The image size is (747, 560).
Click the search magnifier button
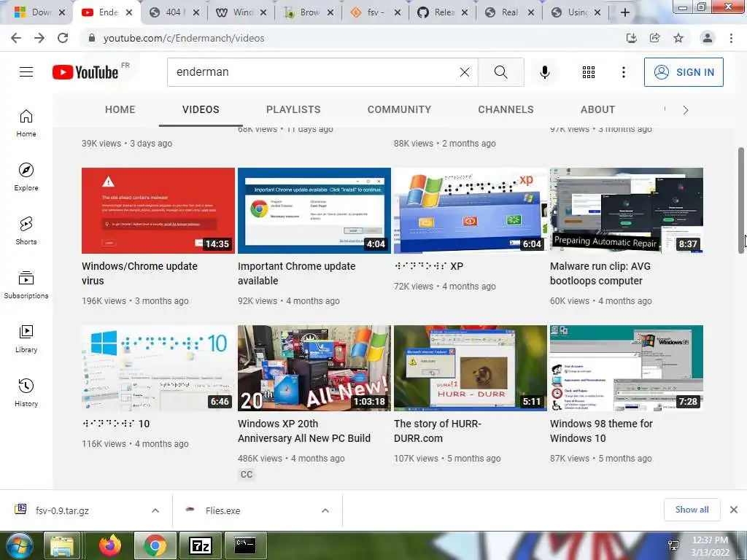[x=500, y=72]
